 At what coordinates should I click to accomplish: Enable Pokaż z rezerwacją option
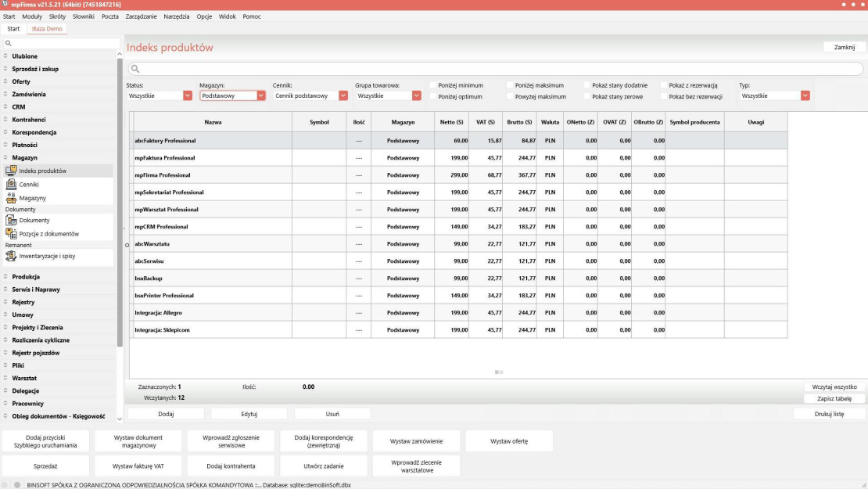click(664, 85)
